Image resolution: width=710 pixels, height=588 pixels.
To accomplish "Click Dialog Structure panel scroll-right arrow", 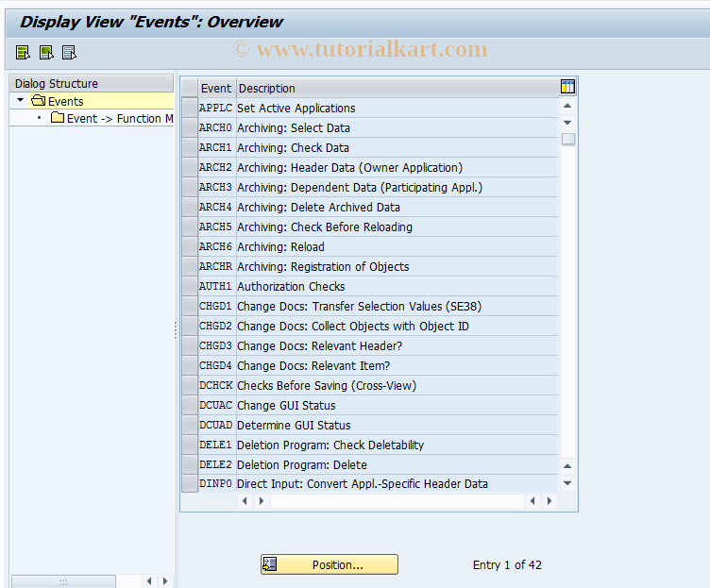I will [x=165, y=580].
